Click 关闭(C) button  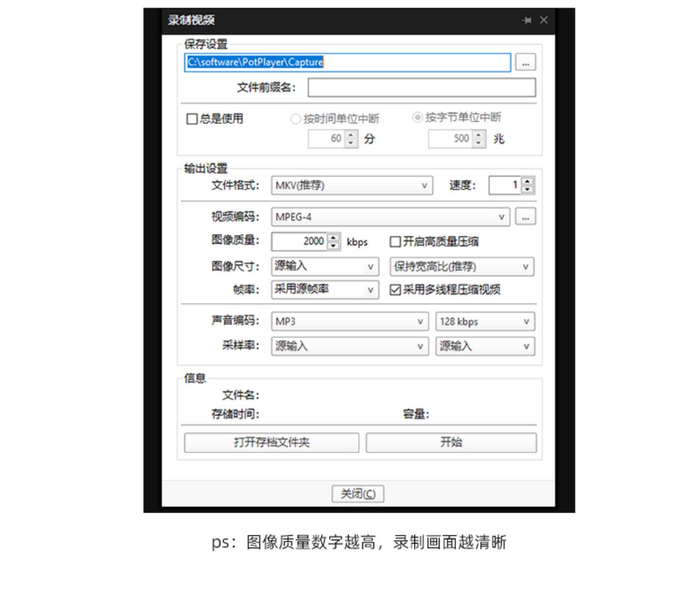pyautogui.click(x=358, y=494)
